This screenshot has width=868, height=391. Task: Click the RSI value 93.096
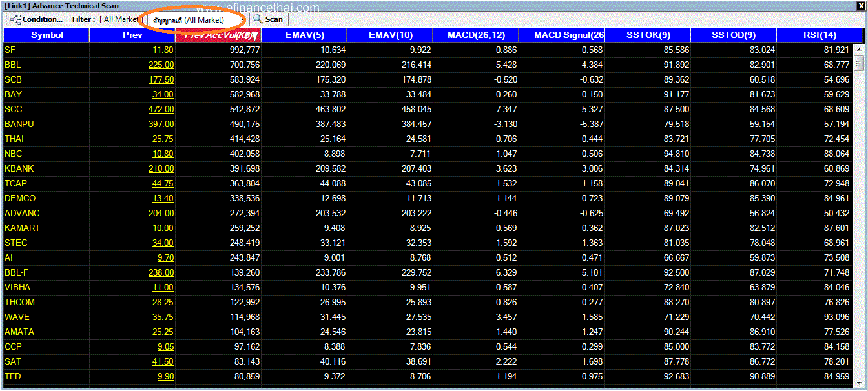[836, 317]
